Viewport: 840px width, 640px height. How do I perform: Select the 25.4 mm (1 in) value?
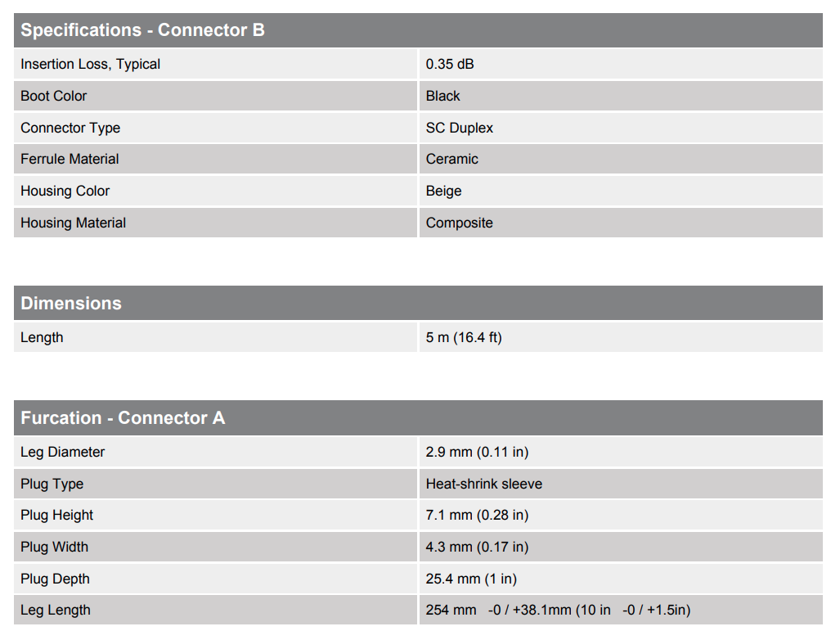[x=471, y=579]
